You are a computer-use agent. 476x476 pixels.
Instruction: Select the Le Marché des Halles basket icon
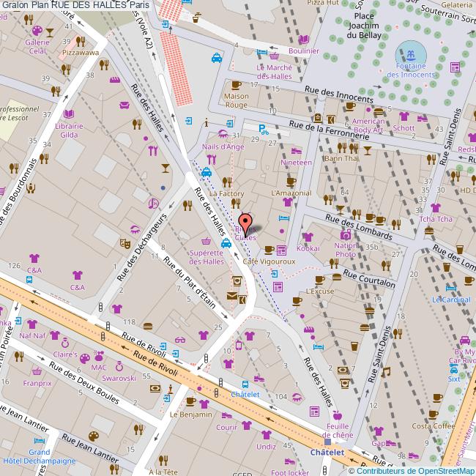tap(274, 56)
